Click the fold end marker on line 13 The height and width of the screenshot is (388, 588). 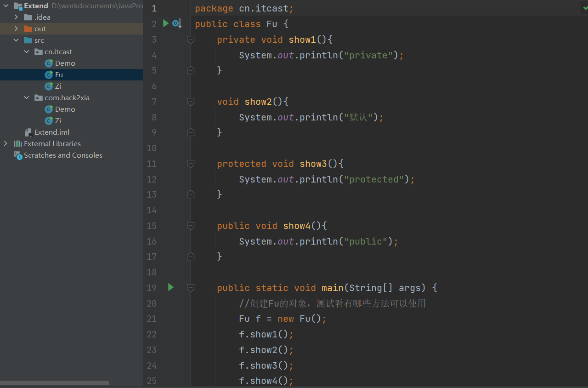coord(191,194)
